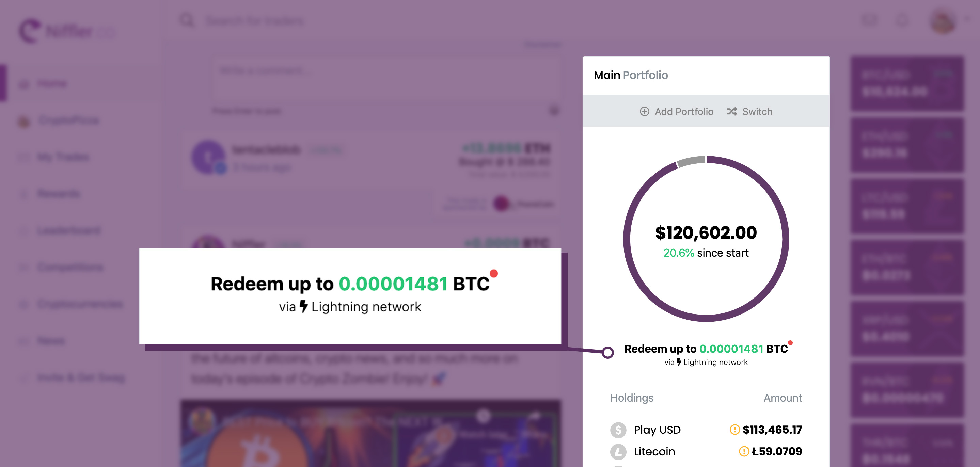Open the Leaderboard sidebar item
The width and height of the screenshot is (980, 467).
tap(69, 230)
